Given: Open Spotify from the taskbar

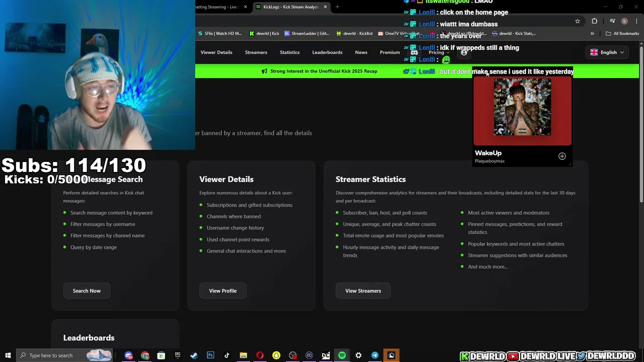Looking at the screenshot, I should pos(342,355).
